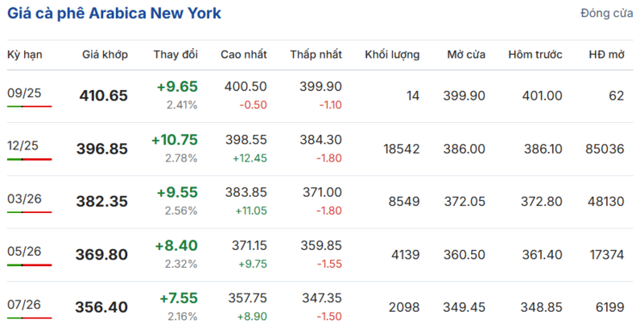Select the 03/26 contract term

click(x=24, y=199)
